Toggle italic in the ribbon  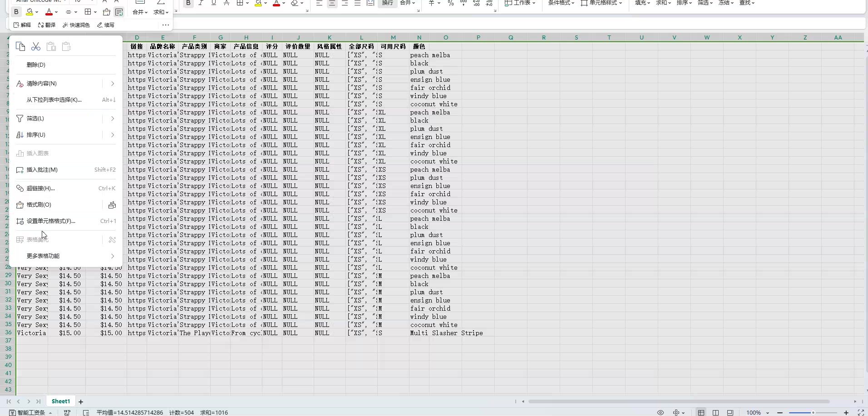click(201, 3)
